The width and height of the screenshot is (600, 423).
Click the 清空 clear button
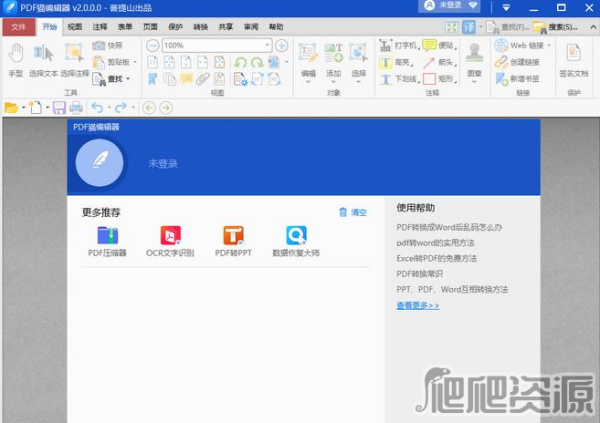click(x=353, y=212)
